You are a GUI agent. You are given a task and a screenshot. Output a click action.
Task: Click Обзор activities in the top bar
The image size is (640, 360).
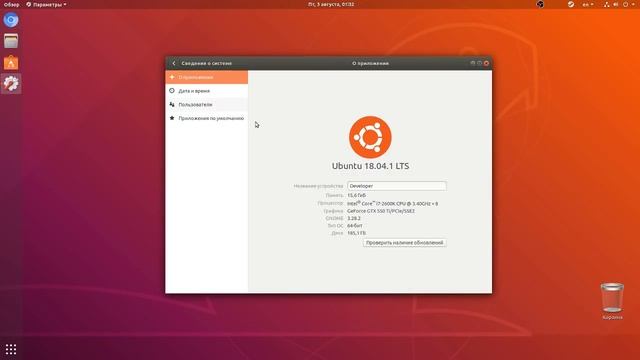click(11, 4)
